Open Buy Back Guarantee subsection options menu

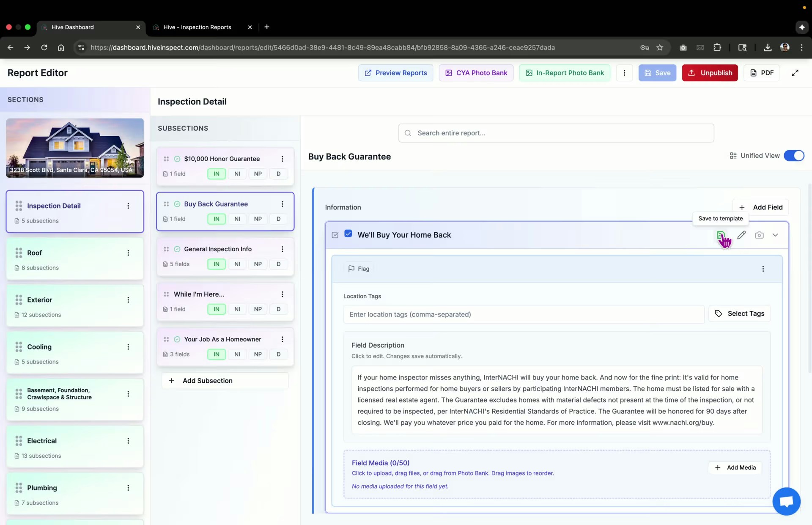click(283, 204)
